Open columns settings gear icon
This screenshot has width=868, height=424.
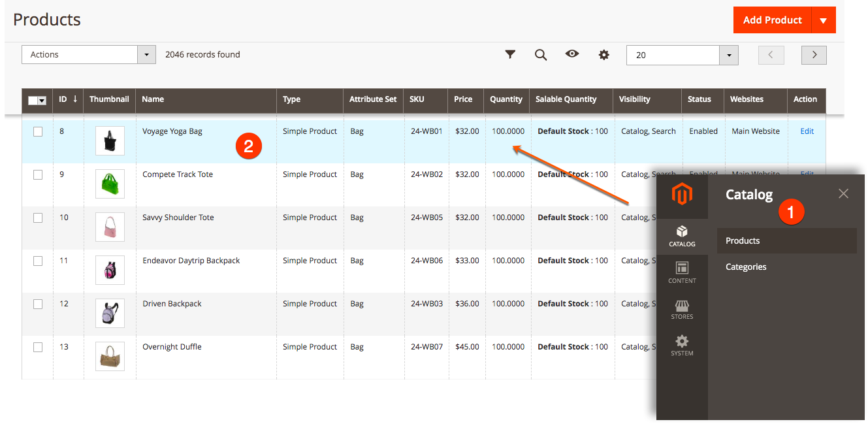(x=604, y=55)
